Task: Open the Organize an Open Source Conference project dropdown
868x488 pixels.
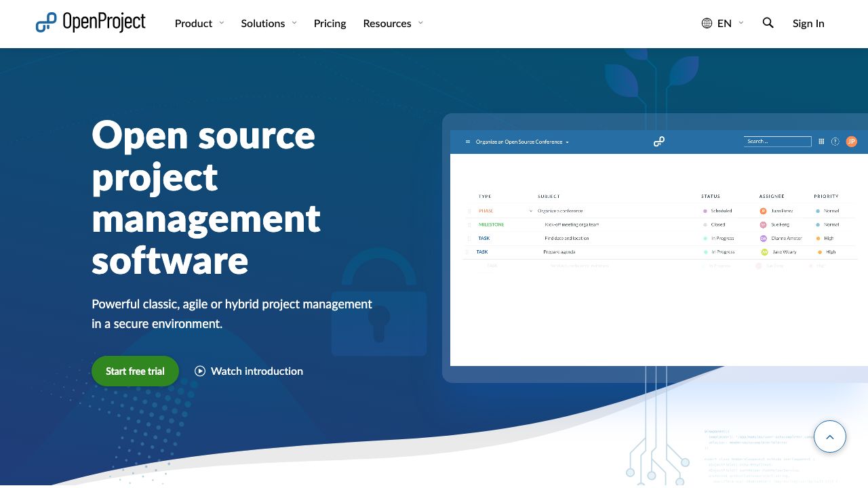Action: (x=522, y=142)
